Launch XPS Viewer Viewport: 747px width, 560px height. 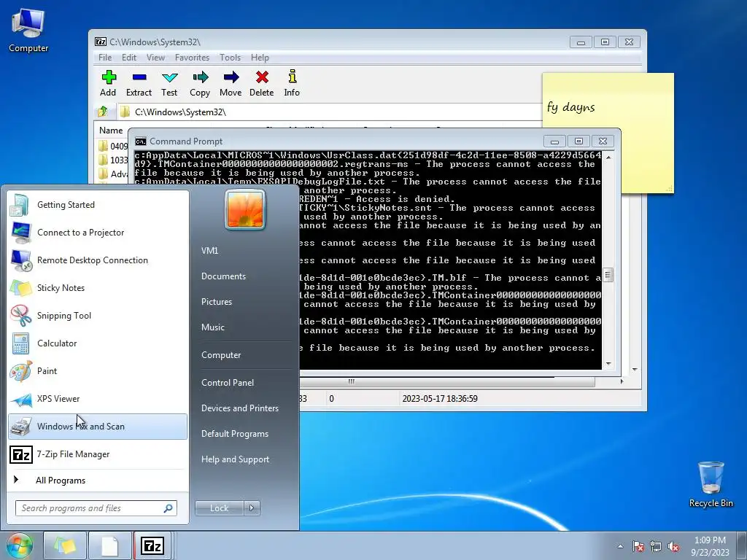click(x=98, y=399)
